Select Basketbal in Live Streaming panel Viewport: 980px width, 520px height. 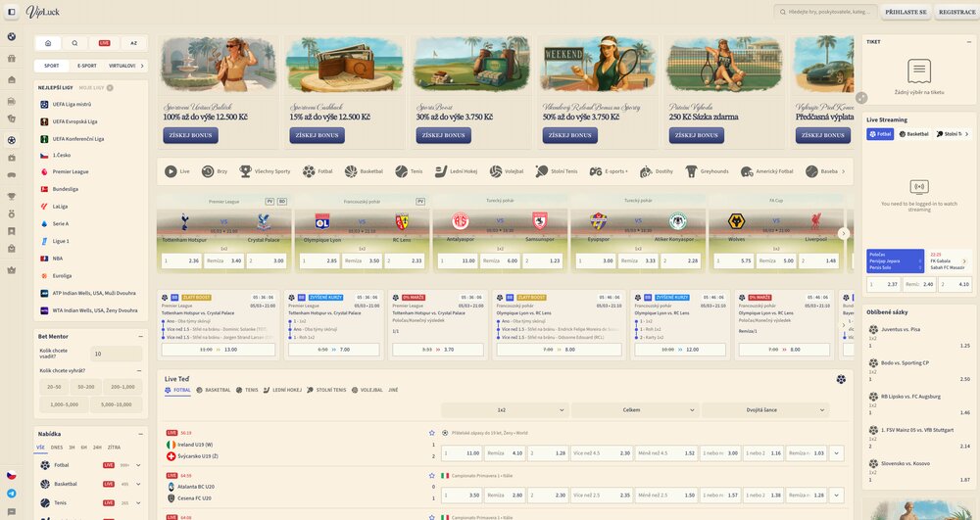click(x=913, y=134)
